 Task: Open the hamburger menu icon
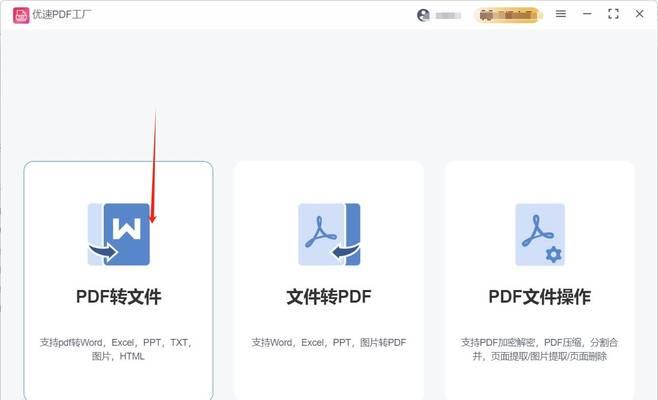561,14
